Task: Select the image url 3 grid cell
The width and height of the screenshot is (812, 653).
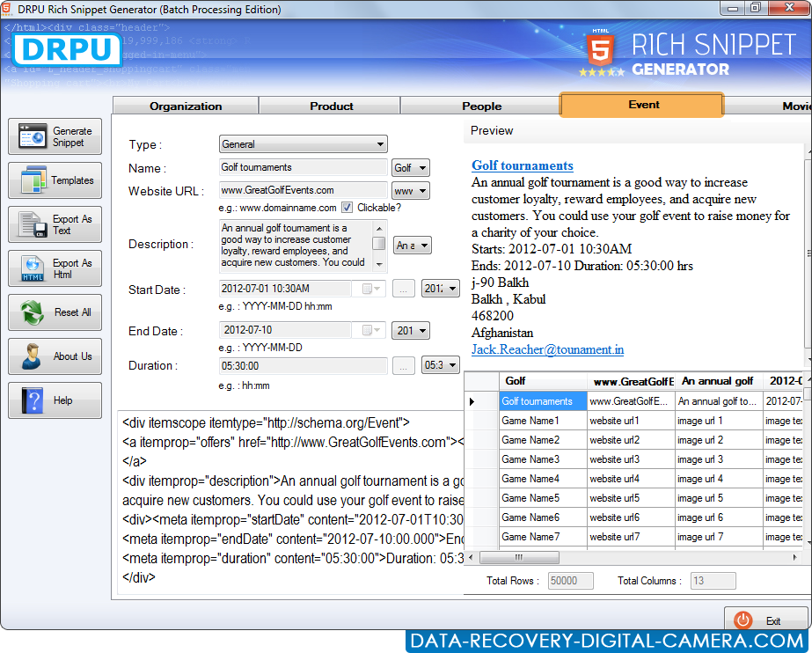Action: point(719,459)
